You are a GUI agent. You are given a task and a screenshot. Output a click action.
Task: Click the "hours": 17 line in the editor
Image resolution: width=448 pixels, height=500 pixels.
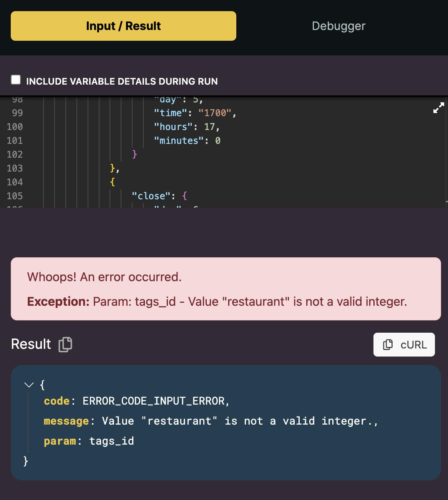[x=187, y=127]
